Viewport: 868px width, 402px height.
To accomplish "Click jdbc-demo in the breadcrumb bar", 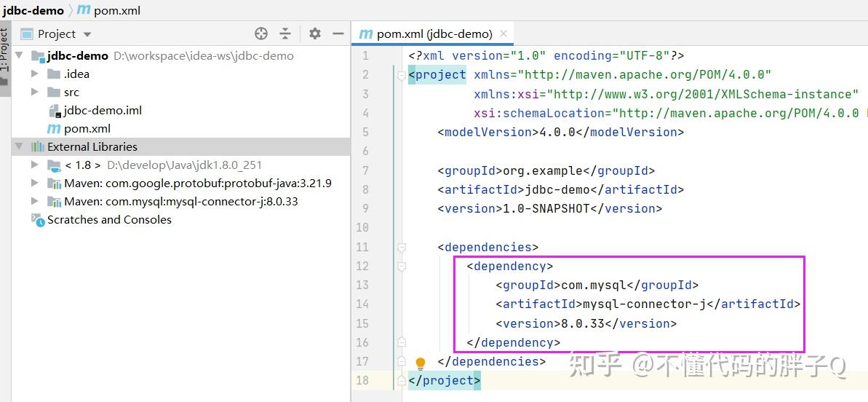I will (32, 10).
